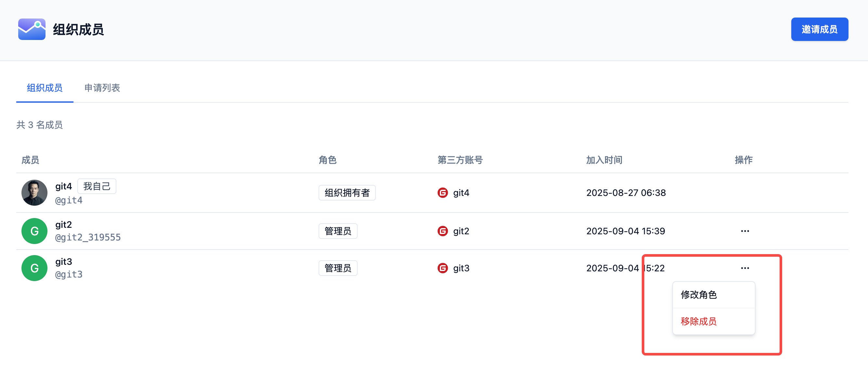Click git2's green G avatar
The width and height of the screenshot is (868, 375).
[34, 231]
